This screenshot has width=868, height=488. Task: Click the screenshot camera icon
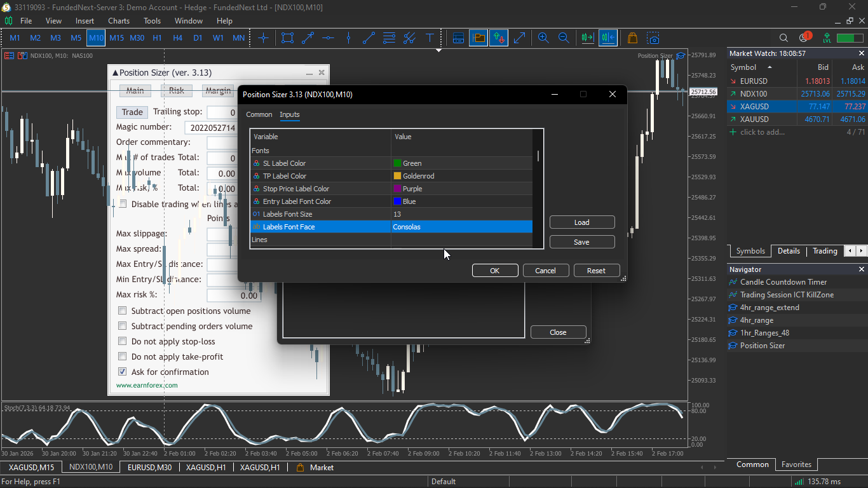coord(653,38)
